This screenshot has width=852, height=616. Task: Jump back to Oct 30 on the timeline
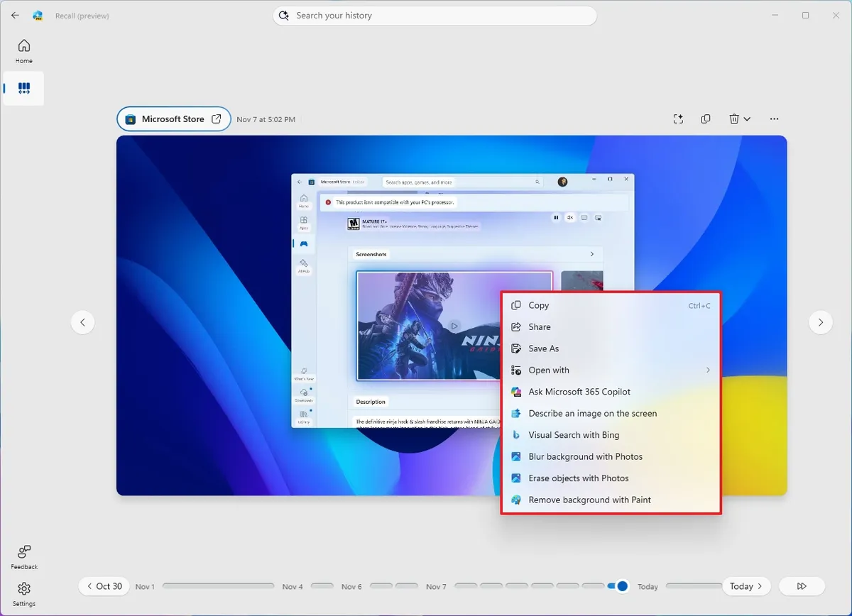click(104, 586)
